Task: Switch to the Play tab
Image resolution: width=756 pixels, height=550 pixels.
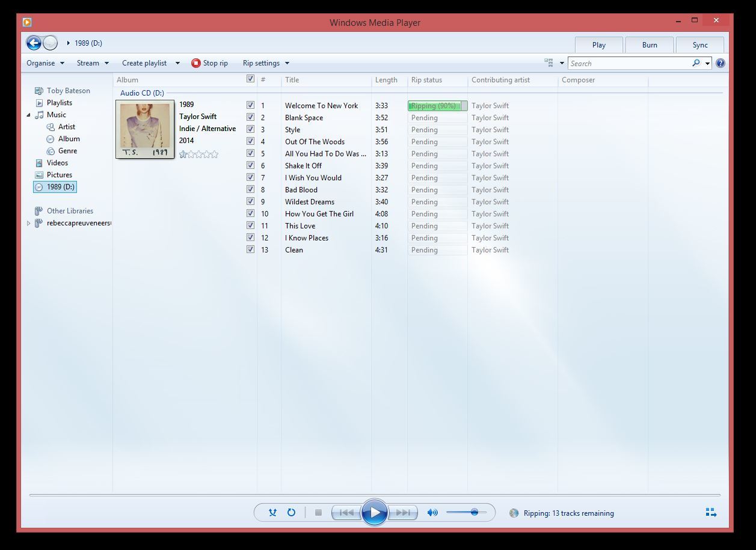Action: (x=599, y=44)
